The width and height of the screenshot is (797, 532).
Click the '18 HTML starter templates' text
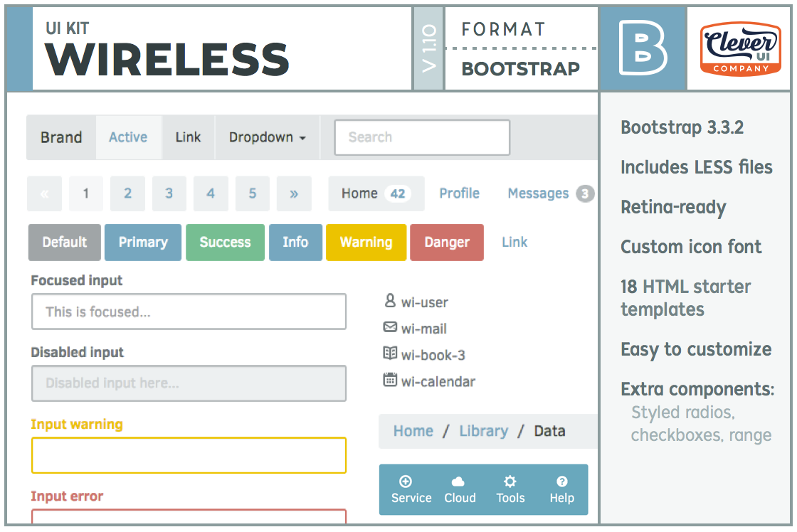(686, 298)
